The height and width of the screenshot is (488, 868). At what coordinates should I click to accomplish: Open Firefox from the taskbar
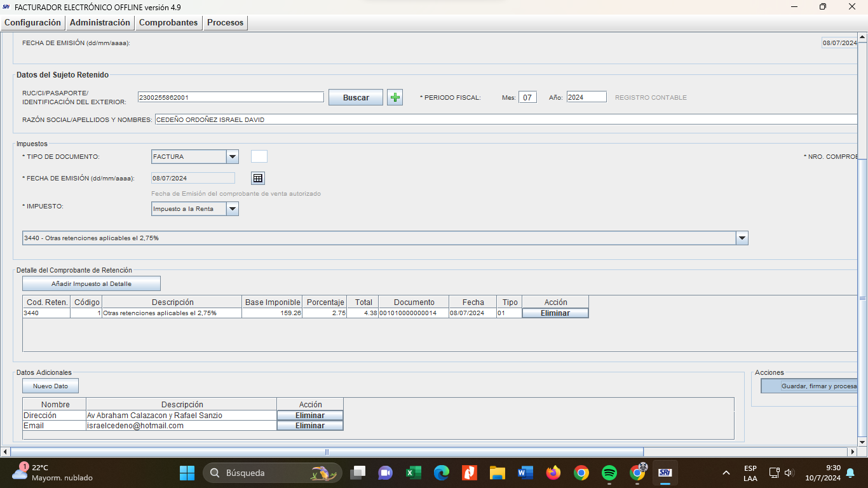point(553,473)
